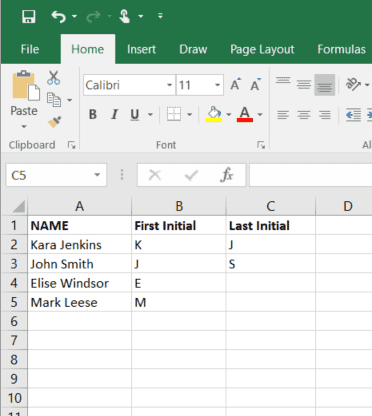Open Insert Function fx button
Image resolution: width=372 pixels, height=416 pixels.
pos(226,175)
